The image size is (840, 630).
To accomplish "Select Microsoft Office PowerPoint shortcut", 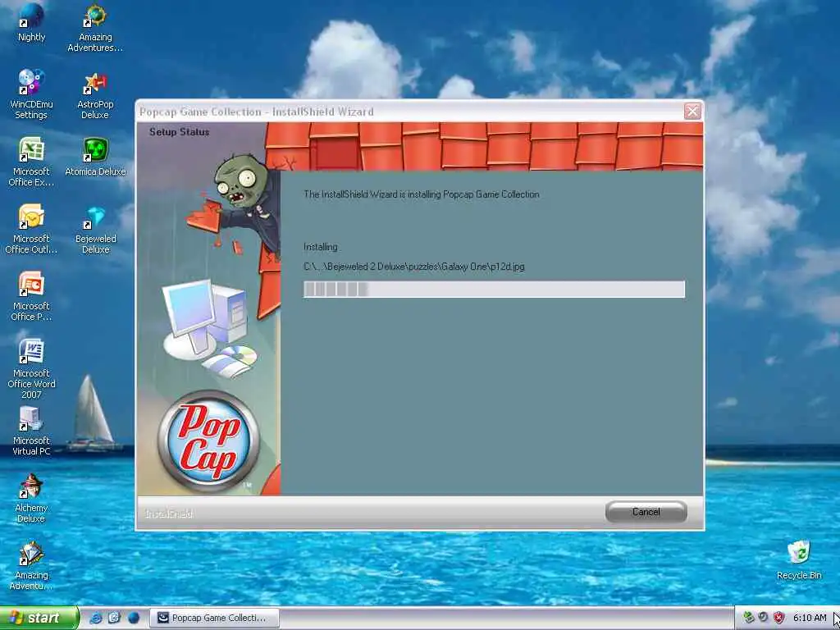I will click(31, 296).
